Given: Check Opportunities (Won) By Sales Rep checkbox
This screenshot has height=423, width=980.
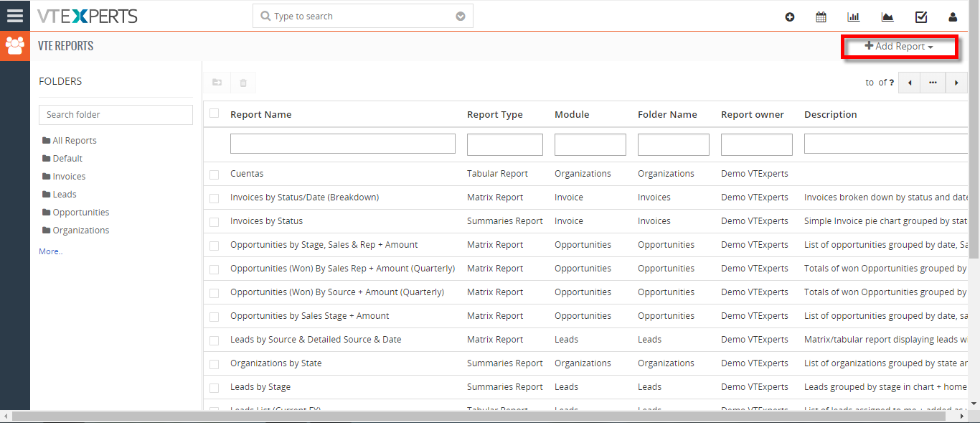Looking at the screenshot, I should coord(214,269).
